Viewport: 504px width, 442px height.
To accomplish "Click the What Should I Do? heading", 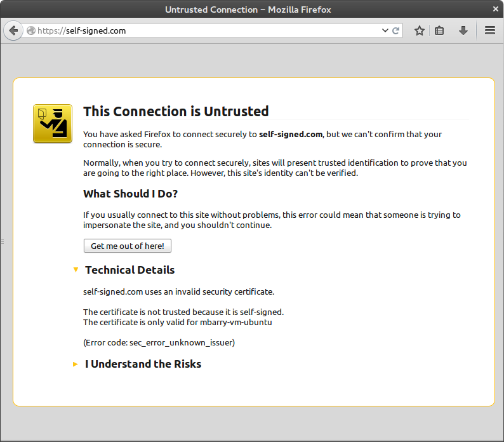I will 131,194.
